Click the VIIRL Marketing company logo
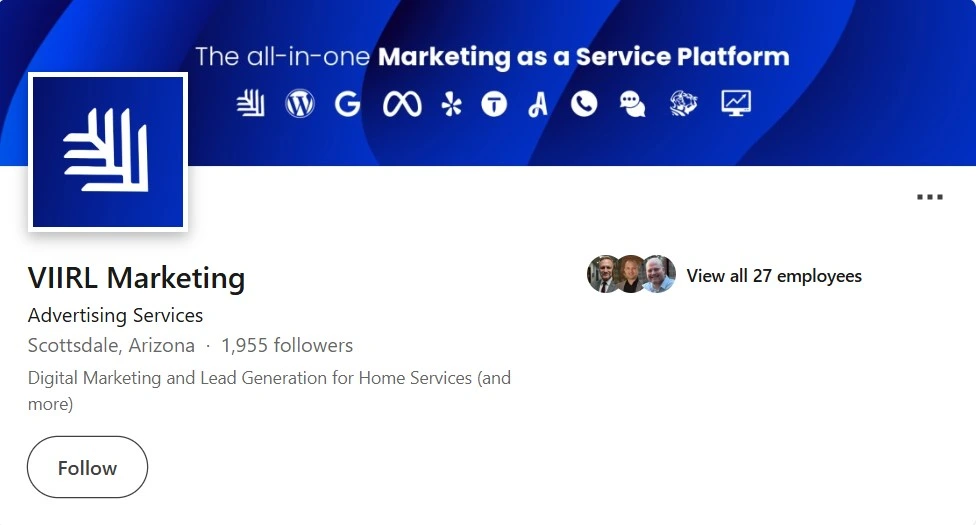The image size is (976, 525). pos(108,152)
